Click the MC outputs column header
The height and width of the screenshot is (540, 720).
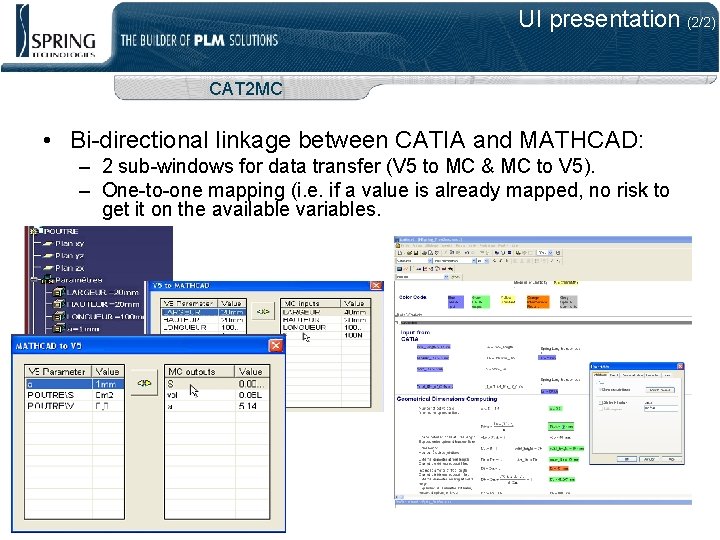pyautogui.click(x=200, y=371)
